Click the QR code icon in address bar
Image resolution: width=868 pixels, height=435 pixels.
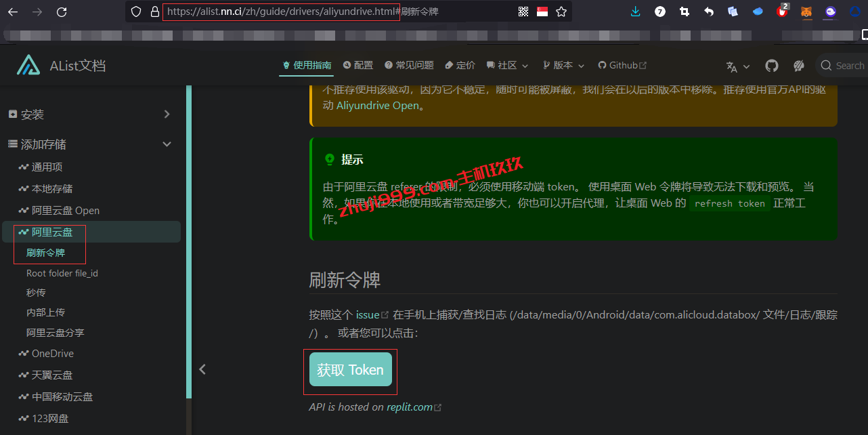tap(523, 12)
